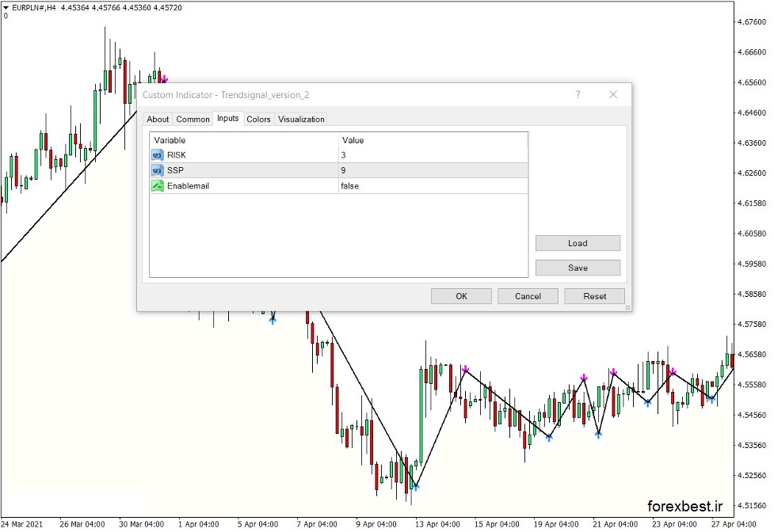Close the Custom Indicator dialog with X

pyautogui.click(x=612, y=95)
